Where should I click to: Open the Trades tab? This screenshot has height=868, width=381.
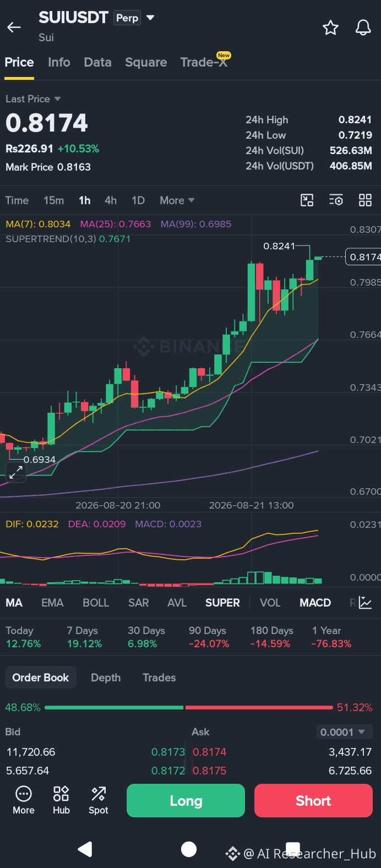point(159,678)
